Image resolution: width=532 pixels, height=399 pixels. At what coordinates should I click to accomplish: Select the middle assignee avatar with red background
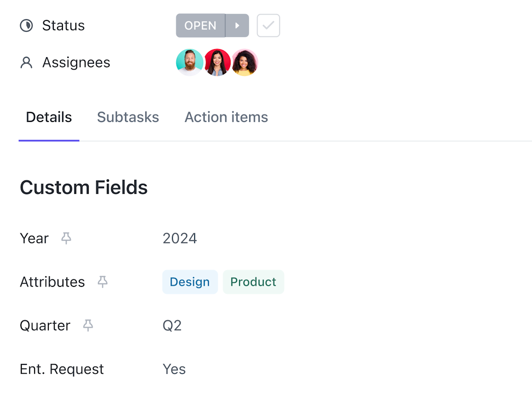pos(217,63)
